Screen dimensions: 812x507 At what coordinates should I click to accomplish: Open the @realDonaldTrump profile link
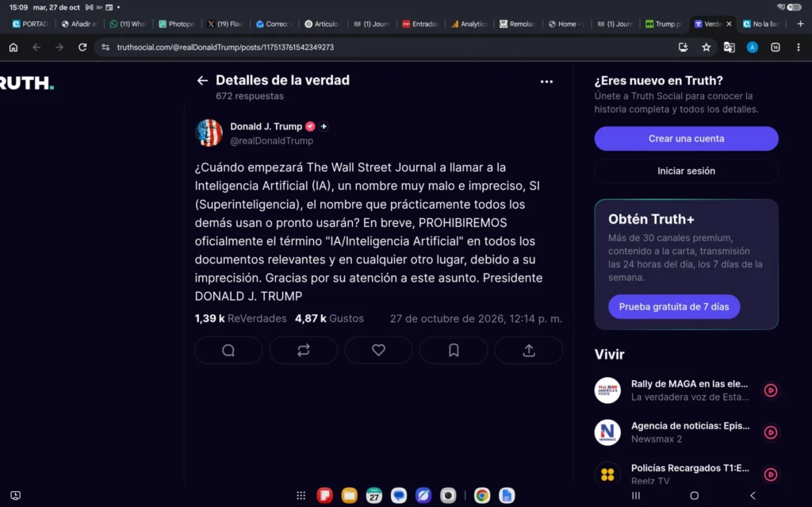272,141
